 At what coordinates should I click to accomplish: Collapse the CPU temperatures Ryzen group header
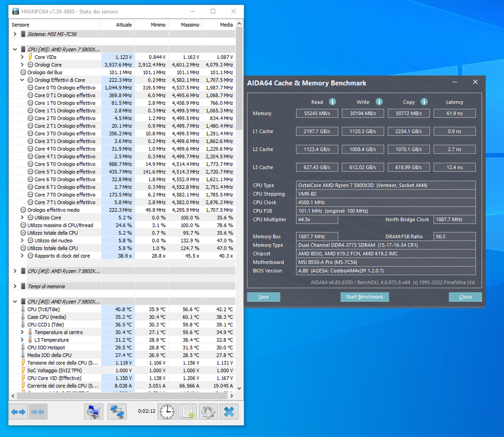[15, 302]
